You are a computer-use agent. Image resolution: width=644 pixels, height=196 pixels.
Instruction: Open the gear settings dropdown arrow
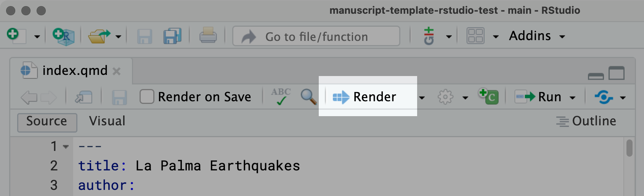pos(465,98)
